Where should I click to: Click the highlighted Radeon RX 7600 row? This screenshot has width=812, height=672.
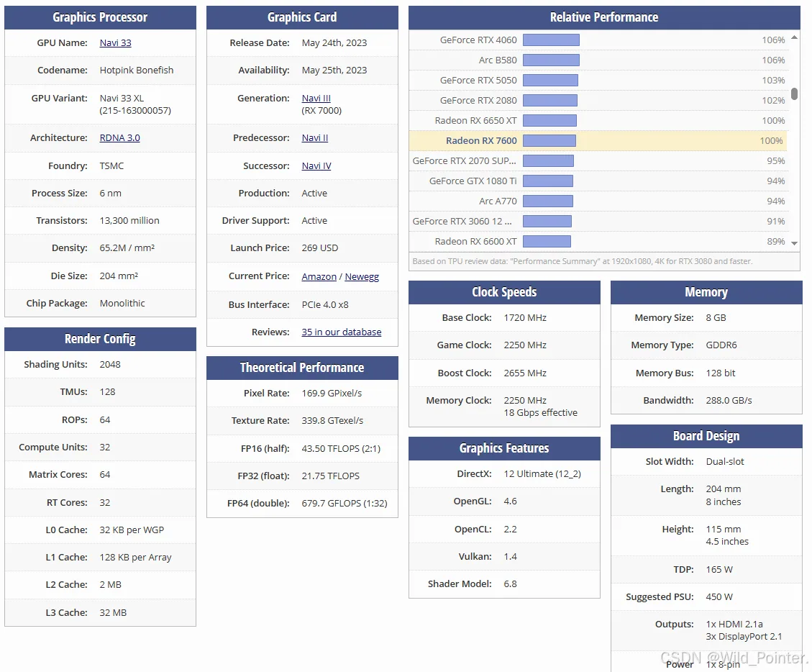click(598, 141)
